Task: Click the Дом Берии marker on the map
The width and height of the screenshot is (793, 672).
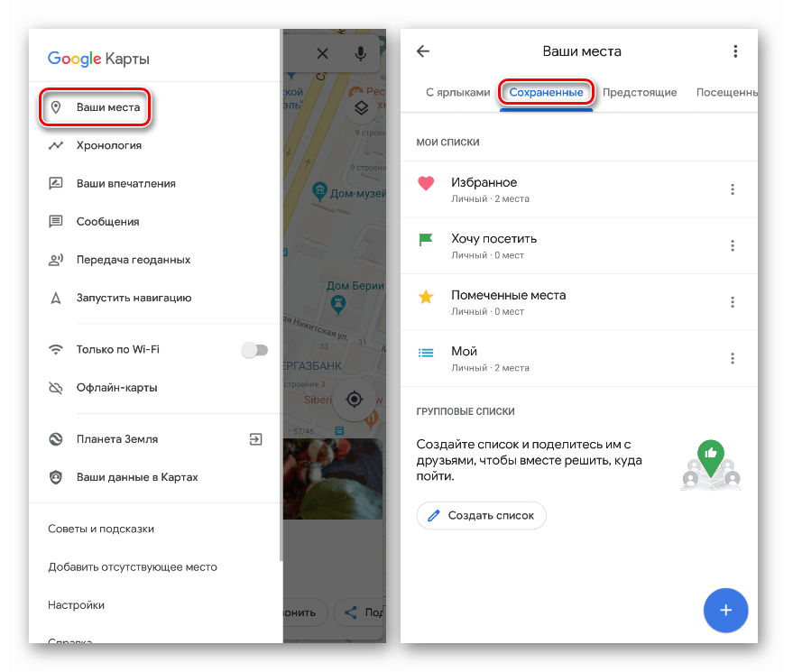Action: [337, 305]
